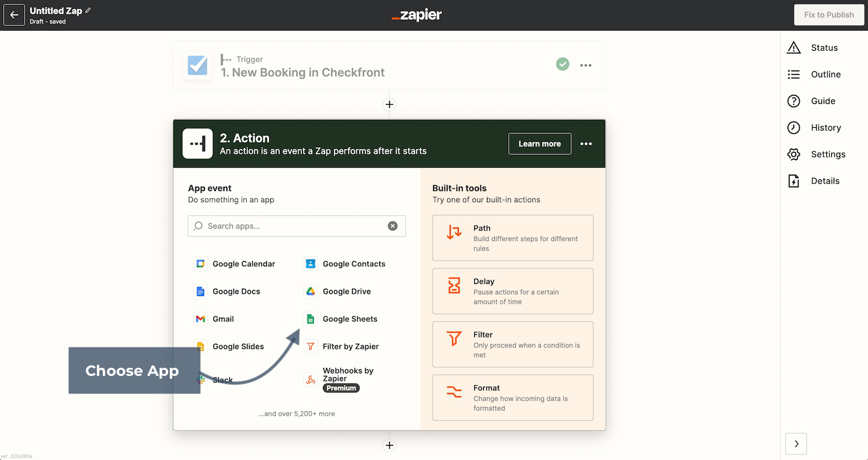Open the Status panel label

[824, 48]
